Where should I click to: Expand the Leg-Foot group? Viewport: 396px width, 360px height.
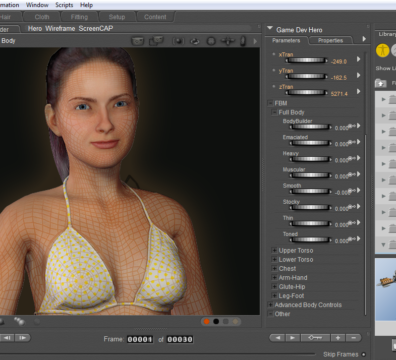pos(274,296)
